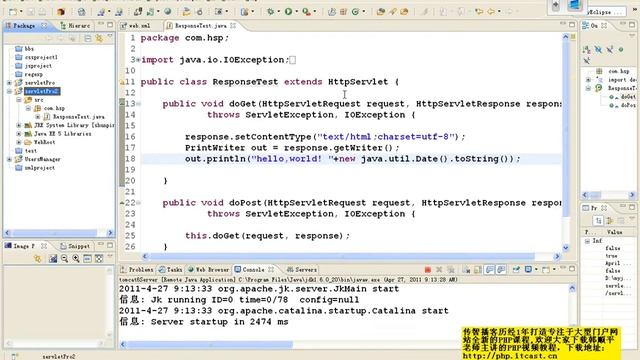Open the Servers tab

(302, 270)
